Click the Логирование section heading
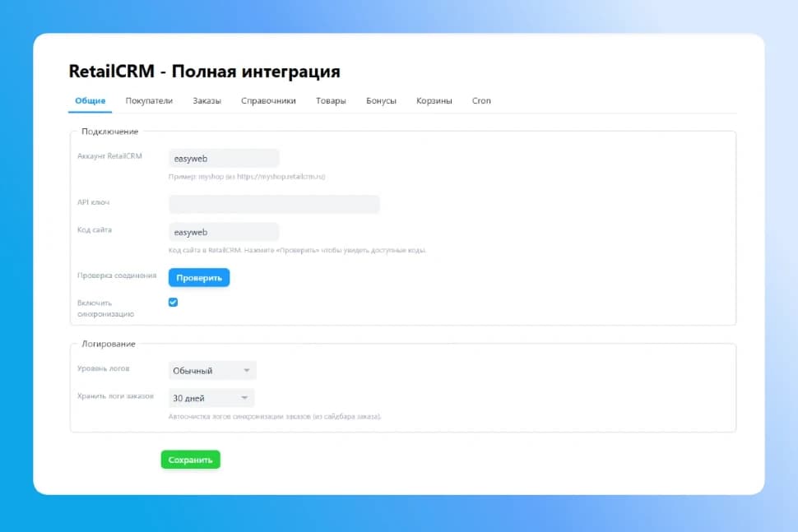798x532 pixels. tap(109, 344)
